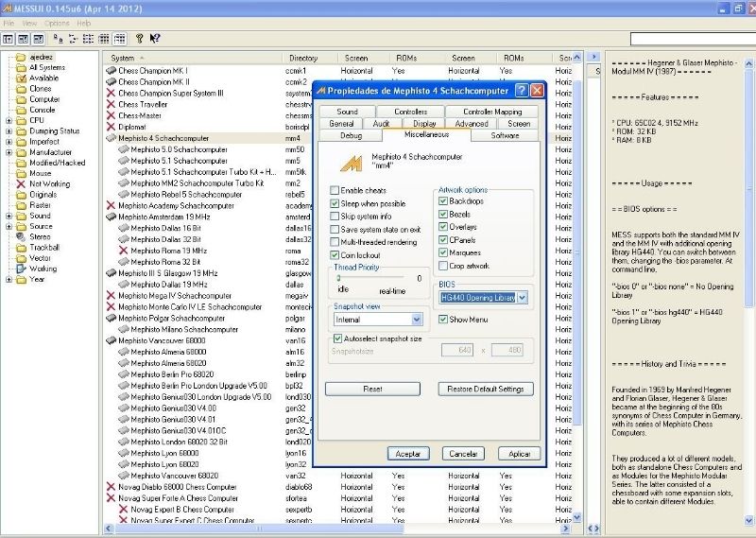This screenshot has width=756, height=538.
Task: Uncheck Coin lockout
Action: (335, 255)
